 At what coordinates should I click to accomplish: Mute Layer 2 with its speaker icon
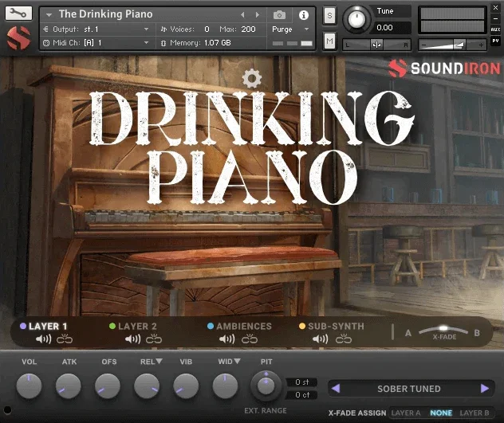pyautogui.click(x=132, y=339)
